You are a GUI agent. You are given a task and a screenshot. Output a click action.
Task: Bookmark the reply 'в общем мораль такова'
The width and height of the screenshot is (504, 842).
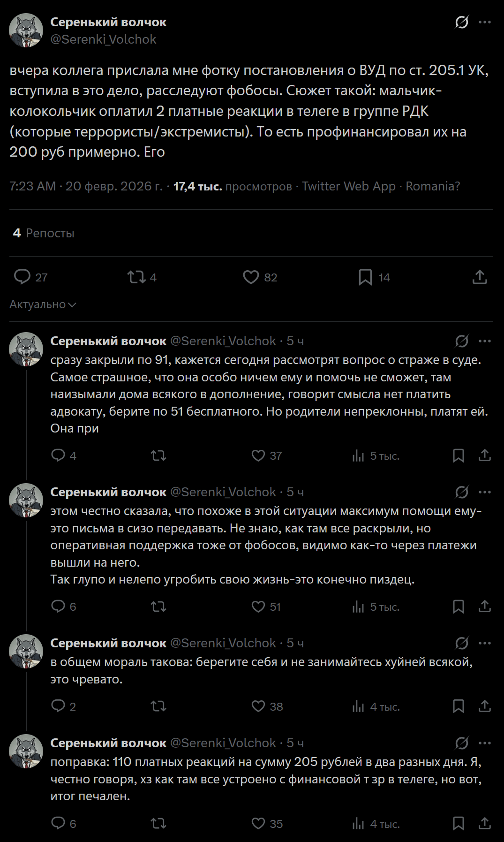459,706
